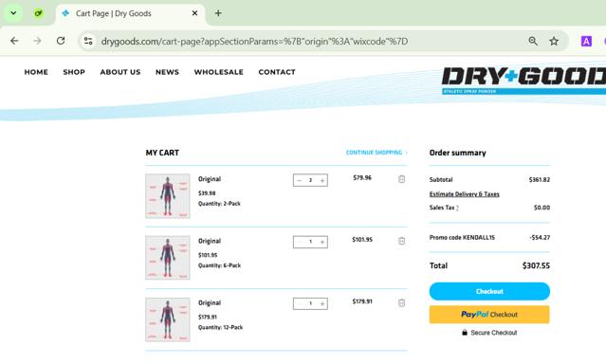
Task: Remove the 12-Pack item with trash icon
Action: (x=401, y=302)
